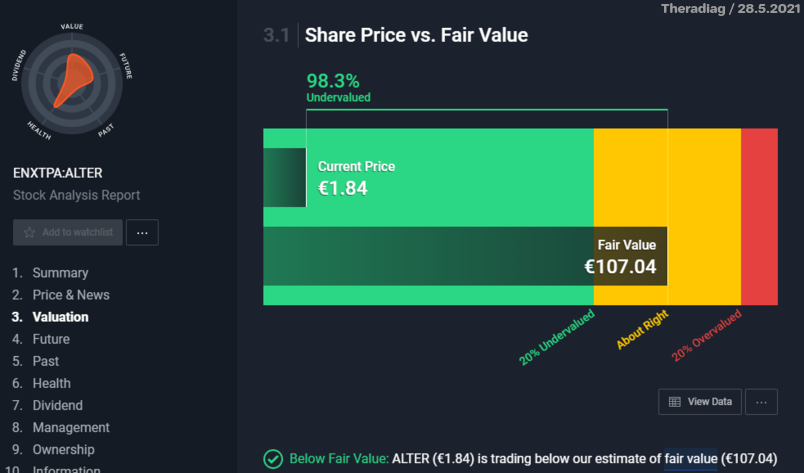
Task: Open the three-dot menu beside watchlist
Action: click(x=142, y=232)
